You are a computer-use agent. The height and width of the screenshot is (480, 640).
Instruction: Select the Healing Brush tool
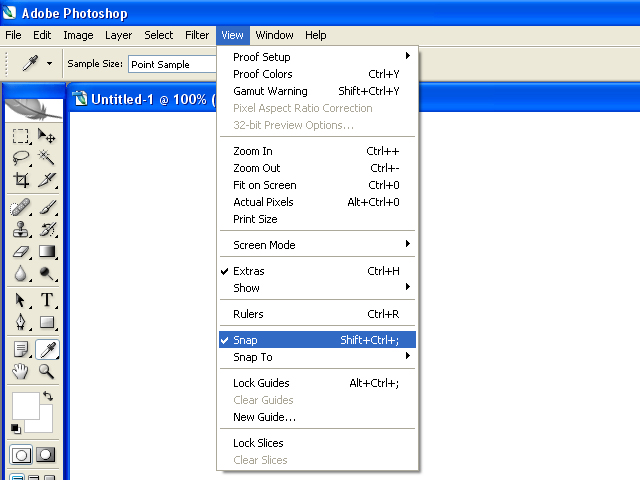coord(20,207)
